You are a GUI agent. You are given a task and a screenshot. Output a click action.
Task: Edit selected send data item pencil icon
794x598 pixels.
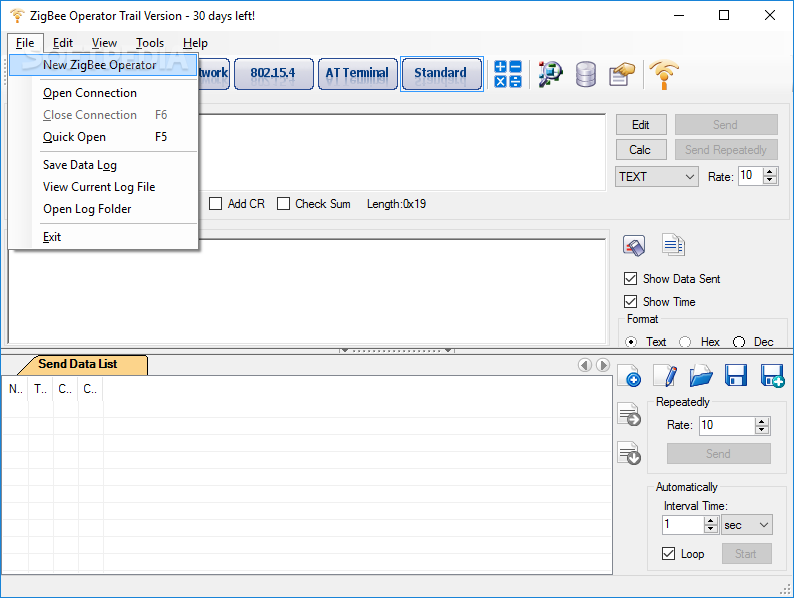[x=665, y=376]
